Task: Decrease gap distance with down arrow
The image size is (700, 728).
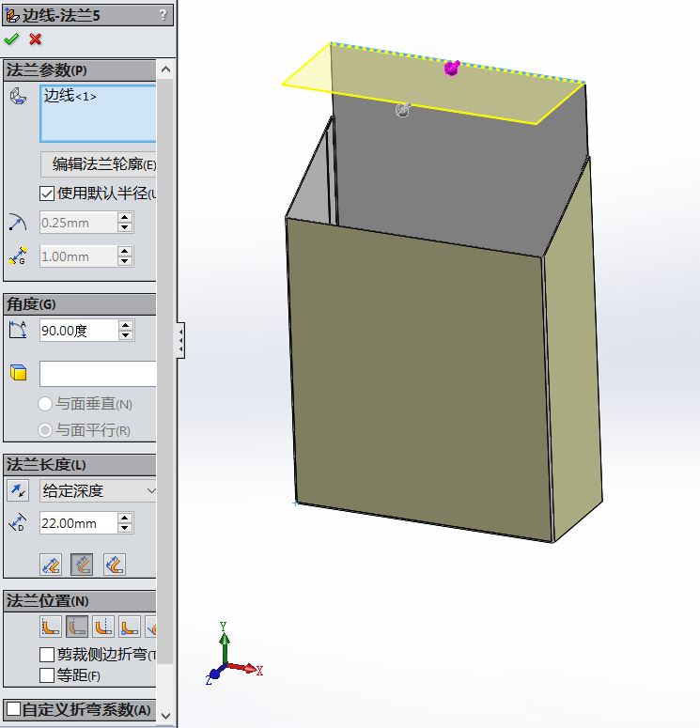Action: click(x=124, y=261)
